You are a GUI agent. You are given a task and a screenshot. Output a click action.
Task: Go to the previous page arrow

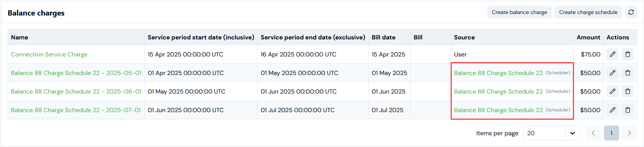point(593,133)
